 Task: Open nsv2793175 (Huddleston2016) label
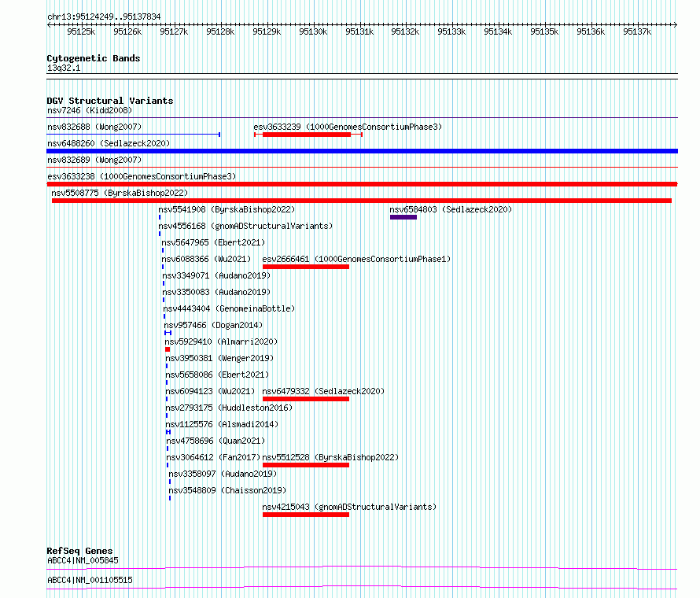pos(229,408)
